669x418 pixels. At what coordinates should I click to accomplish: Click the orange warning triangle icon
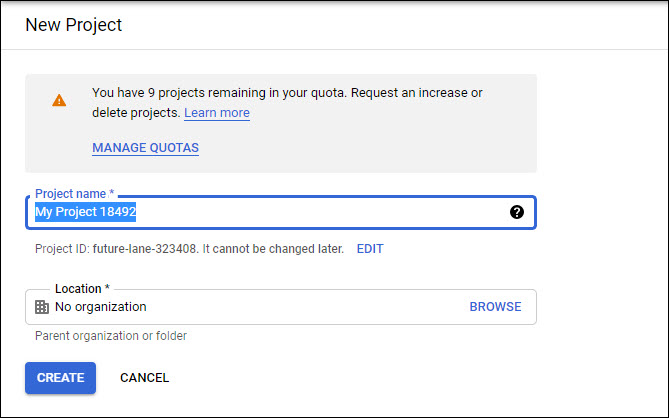(59, 100)
